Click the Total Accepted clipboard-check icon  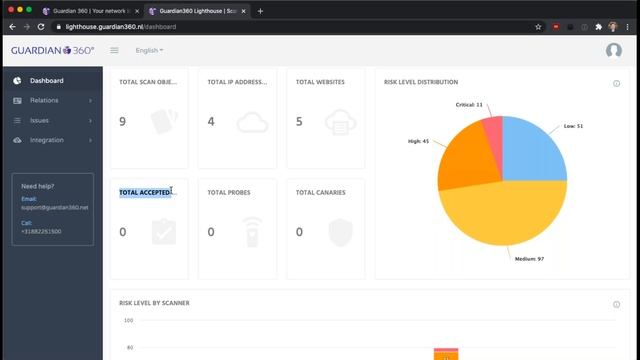click(x=164, y=231)
